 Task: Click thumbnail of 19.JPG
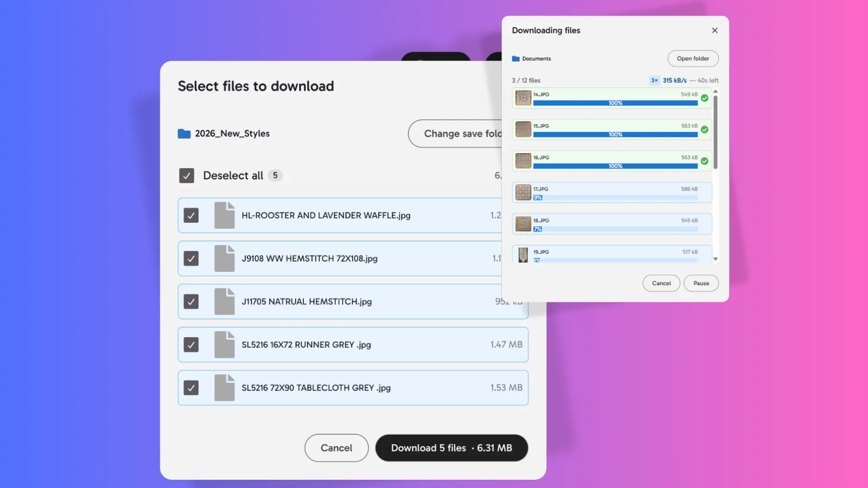pyautogui.click(x=523, y=255)
